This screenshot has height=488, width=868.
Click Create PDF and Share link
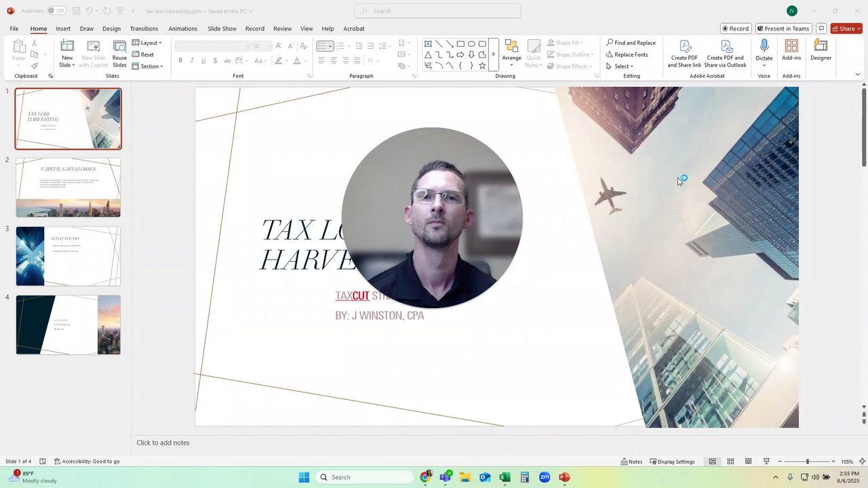(x=684, y=53)
